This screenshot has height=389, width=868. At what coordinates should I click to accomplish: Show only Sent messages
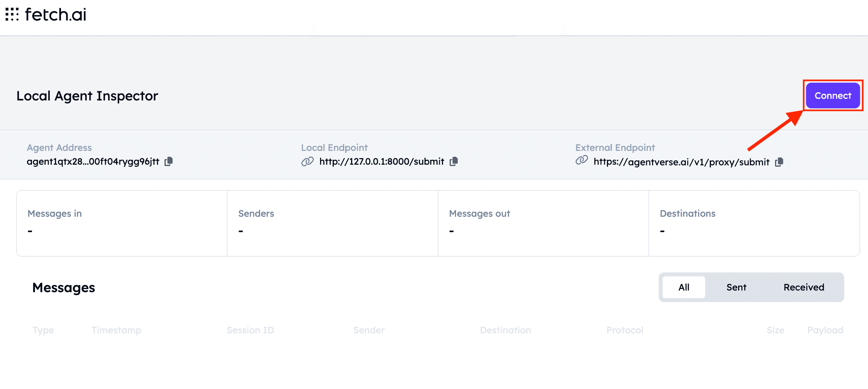coord(736,287)
